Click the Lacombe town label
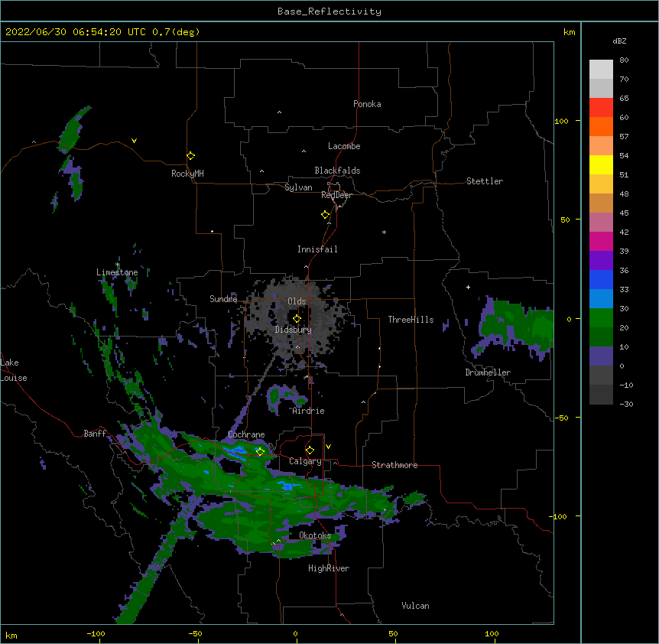This screenshot has width=659, height=644. tap(344, 146)
